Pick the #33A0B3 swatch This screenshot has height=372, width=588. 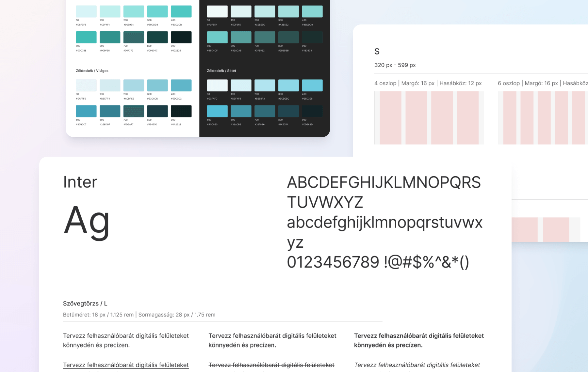(x=241, y=111)
